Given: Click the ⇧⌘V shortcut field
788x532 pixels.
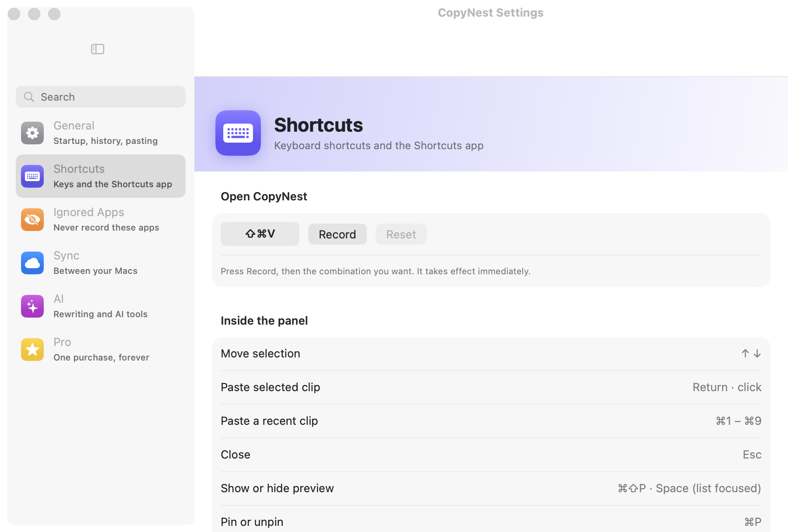Looking at the screenshot, I should click(x=260, y=234).
